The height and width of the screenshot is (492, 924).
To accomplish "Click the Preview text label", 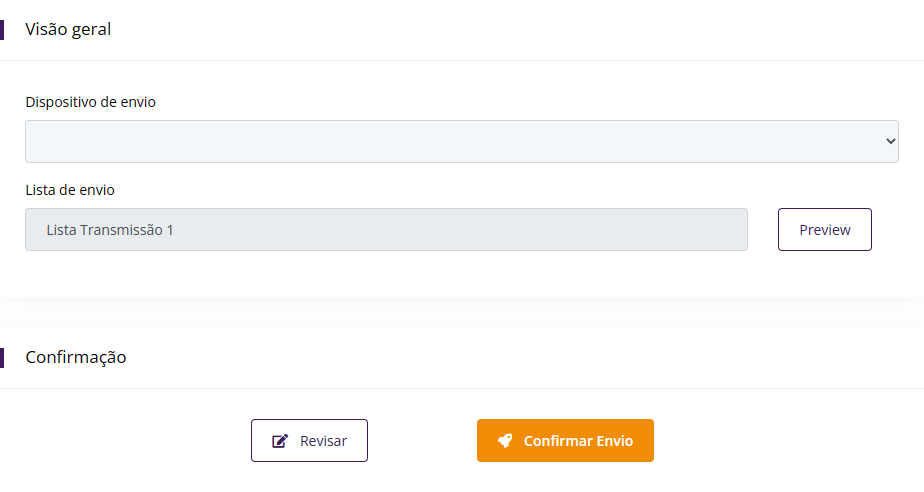I will point(825,230).
